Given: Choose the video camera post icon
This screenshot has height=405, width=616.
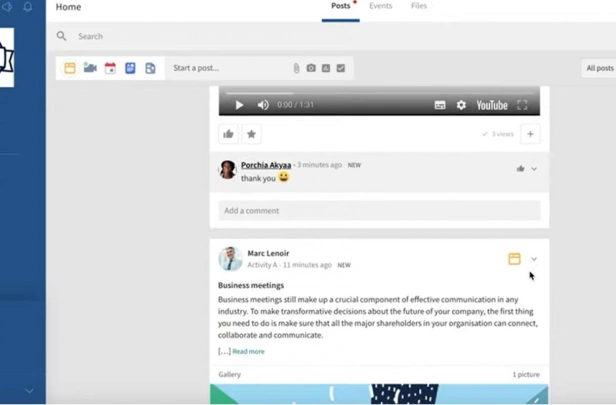Looking at the screenshot, I should pos(90,68).
